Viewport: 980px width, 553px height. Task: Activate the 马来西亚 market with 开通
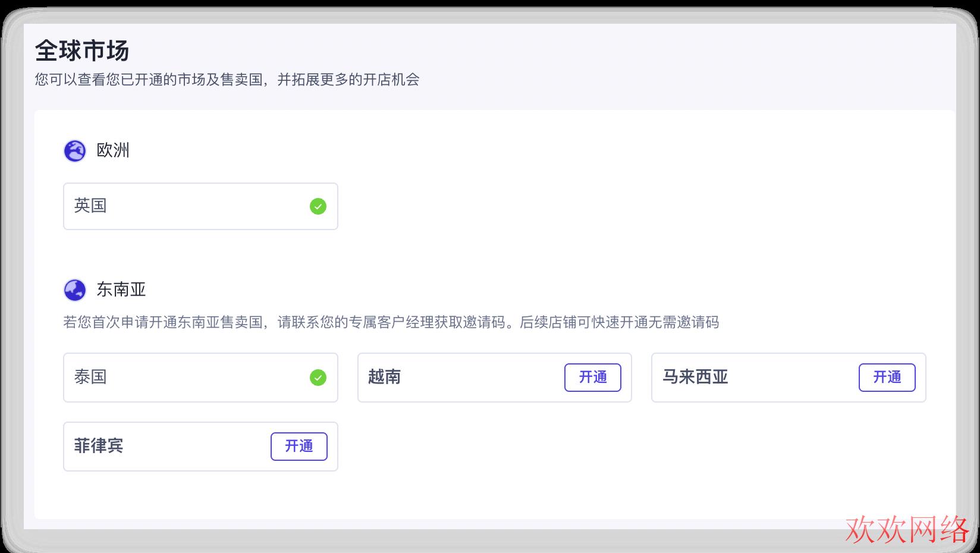[x=887, y=378]
